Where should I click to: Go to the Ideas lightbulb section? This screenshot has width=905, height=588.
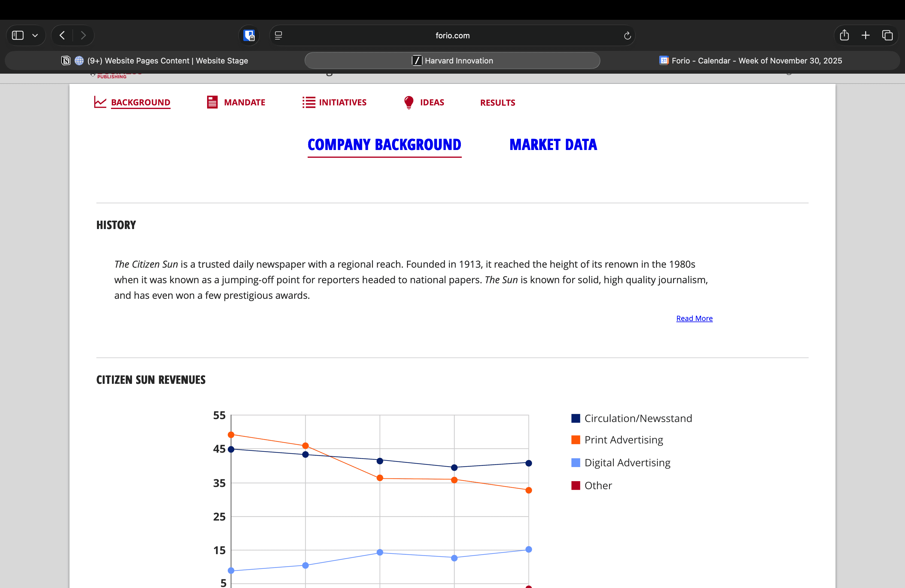423,102
